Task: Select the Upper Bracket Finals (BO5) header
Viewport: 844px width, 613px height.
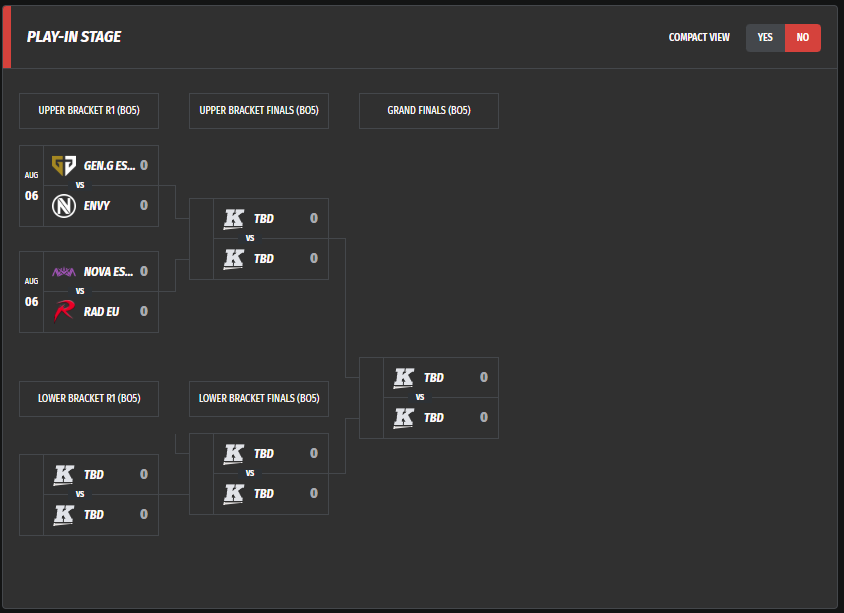Action: pyautogui.click(x=259, y=111)
